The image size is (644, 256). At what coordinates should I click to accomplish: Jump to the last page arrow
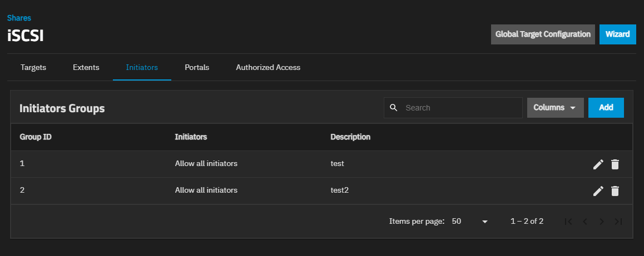(x=618, y=222)
